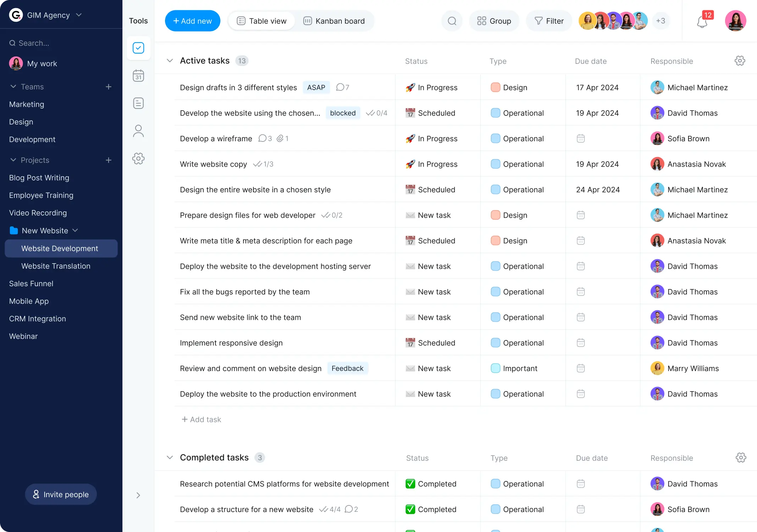Click the blocked tag

(x=343, y=113)
